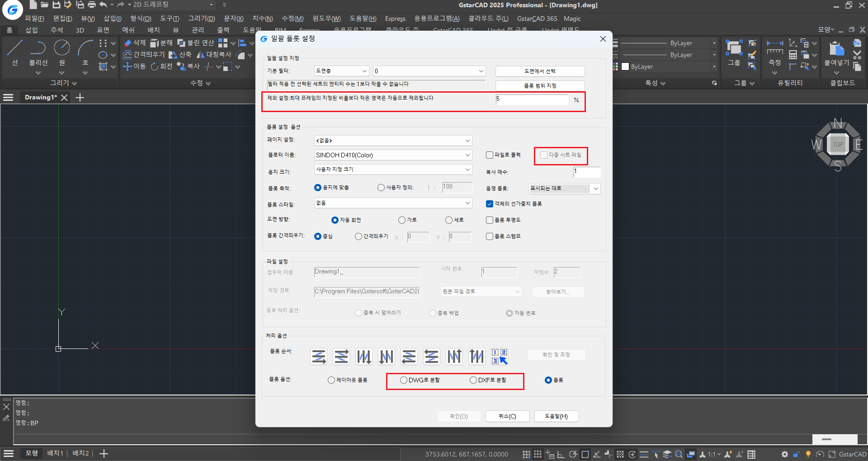Select DXF로 분할 plot option
Image resolution: width=868 pixels, height=461 pixels.
pyautogui.click(x=473, y=380)
